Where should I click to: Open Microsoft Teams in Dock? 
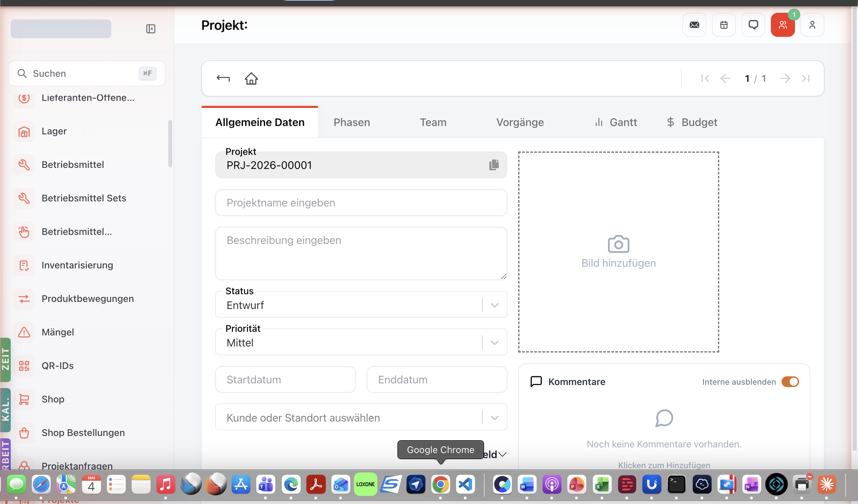click(265, 484)
